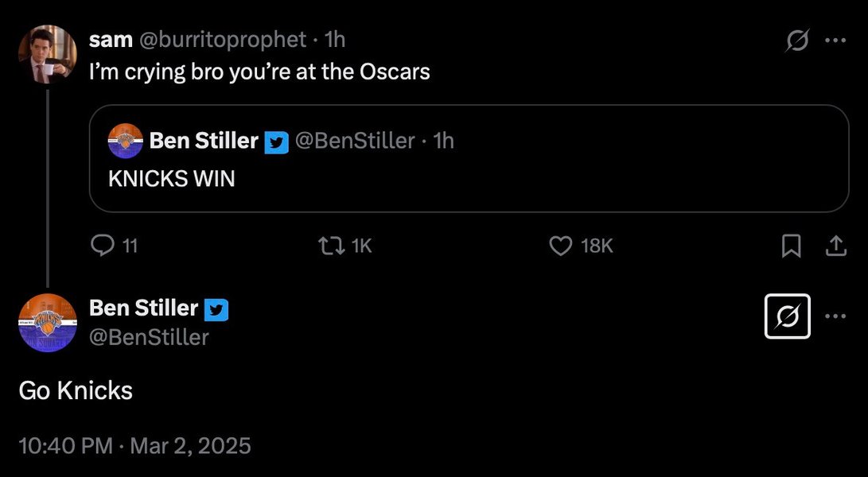Like sam's tweet with the heart icon
Screen dimensions: 868x477
(560, 245)
